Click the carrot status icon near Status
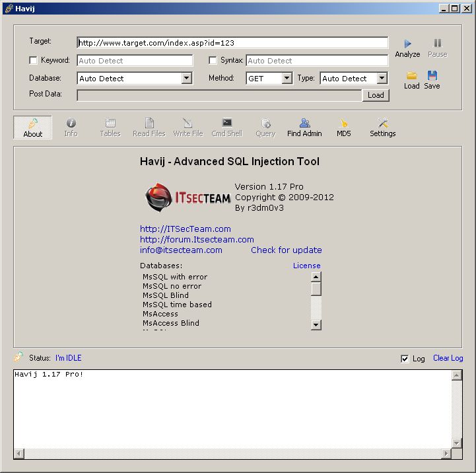 pos(18,357)
